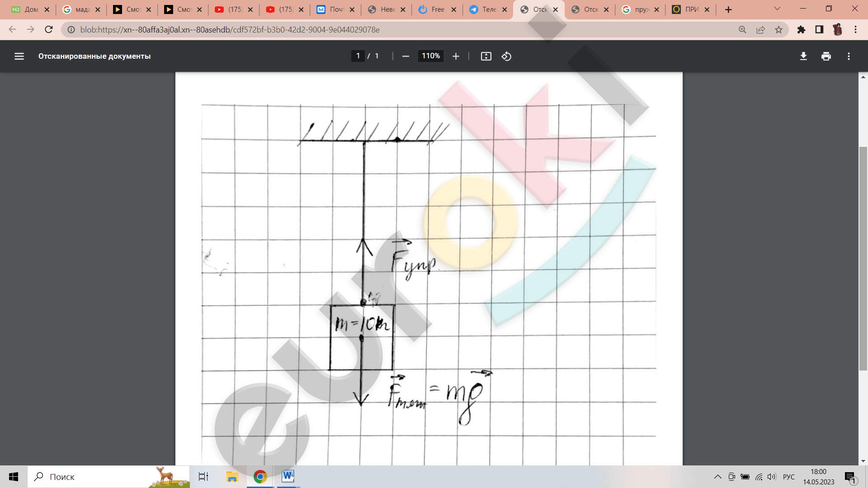Screen dimensions: 868x488
Task: Reload the current page
Action: click(49, 29)
